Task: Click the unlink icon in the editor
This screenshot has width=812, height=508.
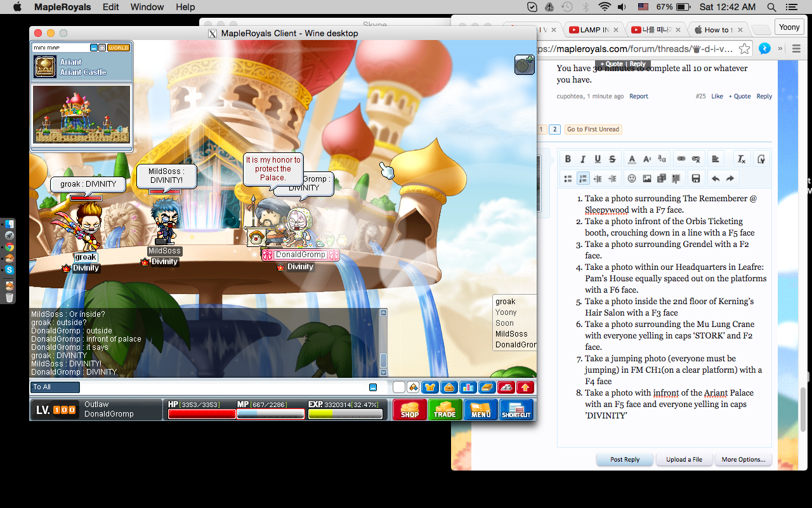Action: click(696, 159)
